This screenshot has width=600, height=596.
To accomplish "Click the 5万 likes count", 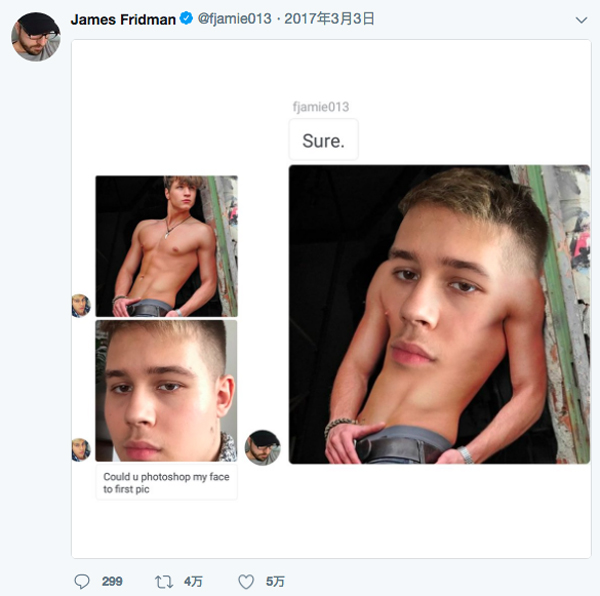I will (275, 581).
